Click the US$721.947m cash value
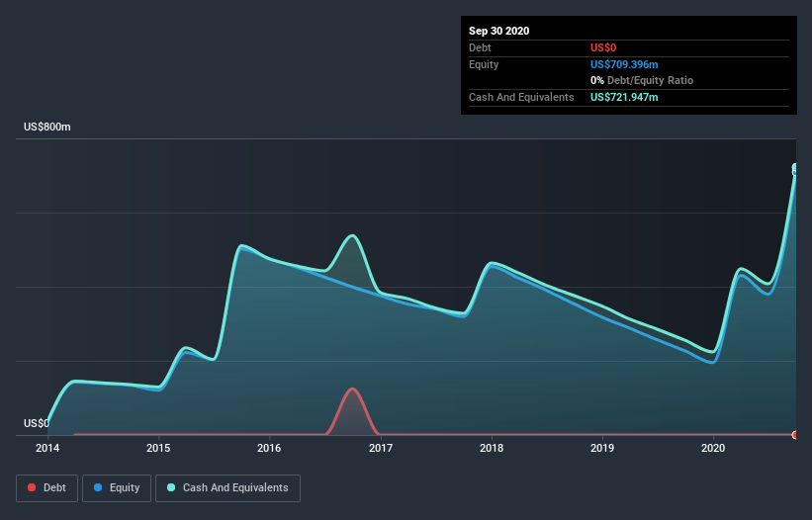Viewport: 812px width, 520px height. (x=624, y=97)
